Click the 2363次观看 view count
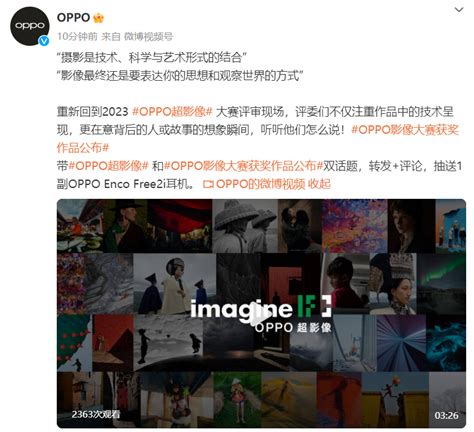This screenshot has width=474, height=432. click(96, 414)
